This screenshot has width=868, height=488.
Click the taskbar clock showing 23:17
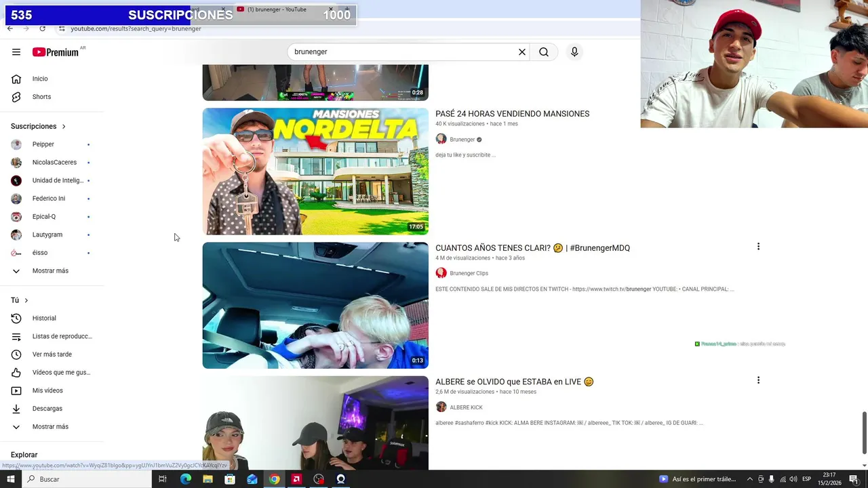[831, 479]
